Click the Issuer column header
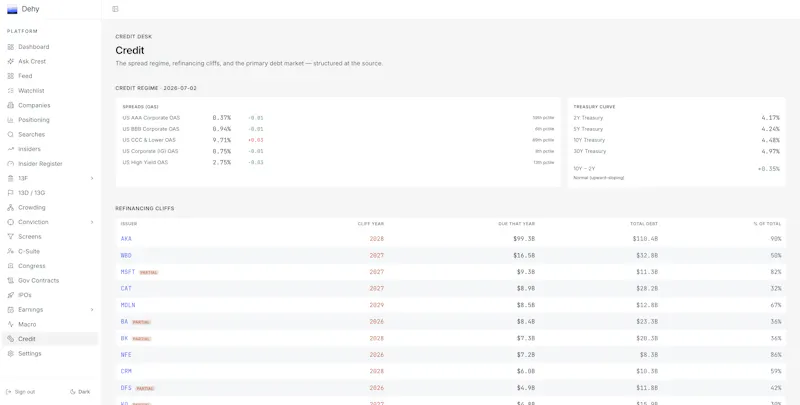 [129, 223]
